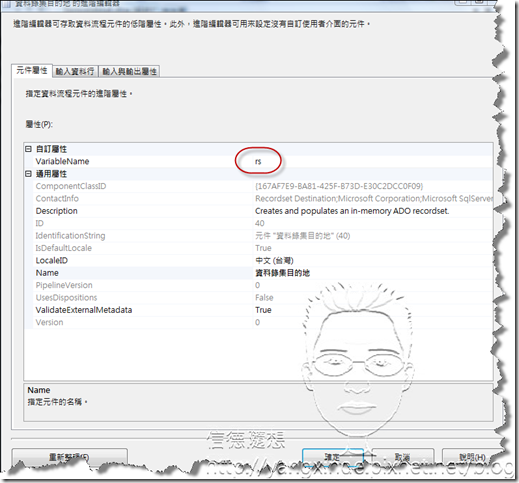The width and height of the screenshot is (519, 483).
Task: Edit the Description value text
Action: [x=352, y=211]
